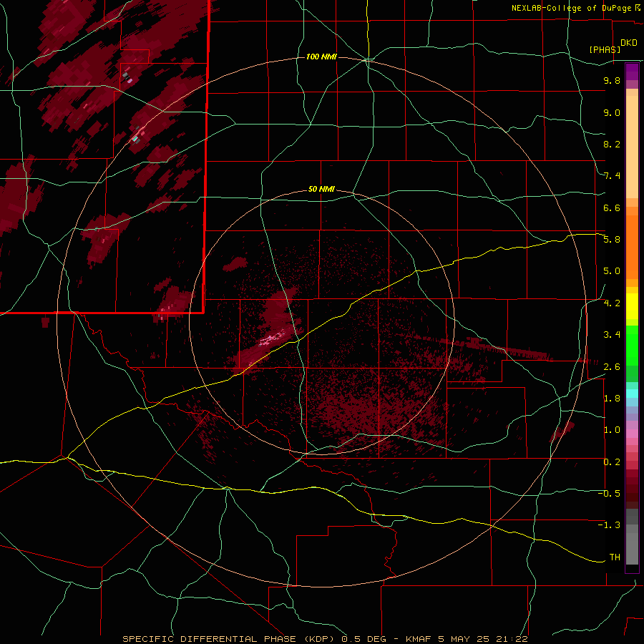The image size is (644, 644).
Task: Click the bright green segment of color bar
Action: (x=632, y=345)
